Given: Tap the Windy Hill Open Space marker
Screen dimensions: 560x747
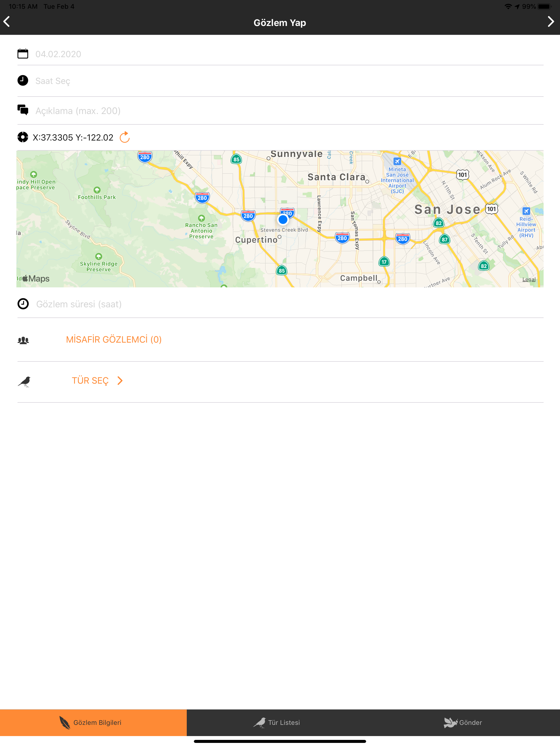Looking at the screenshot, I should pyautogui.click(x=33, y=174).
